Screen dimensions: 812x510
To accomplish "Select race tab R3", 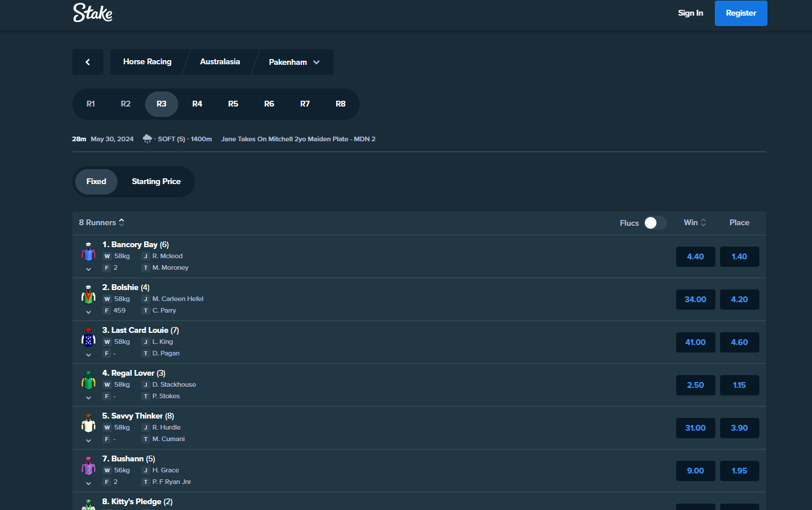I will (x=161, y=104).
